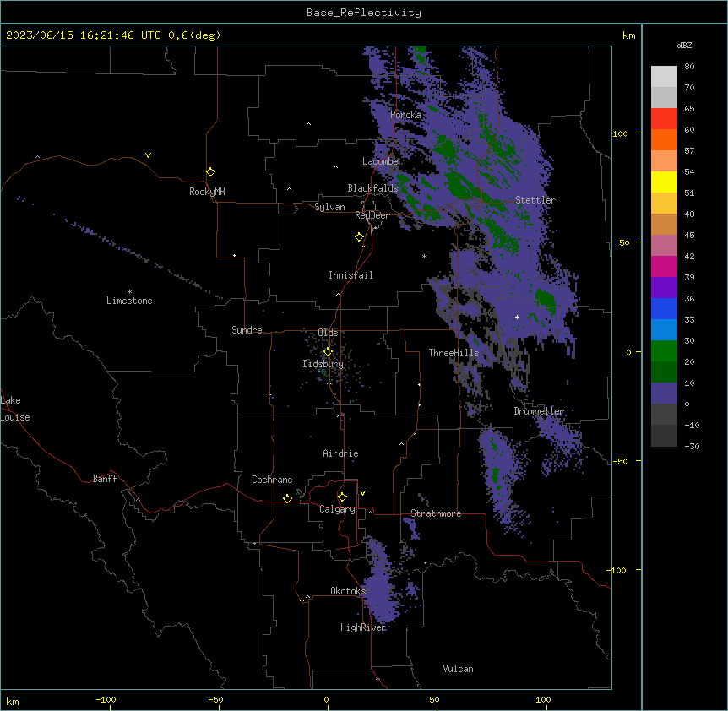Click the Airdrie label
Screen dimensions: 728x711
(x=340, y=453)
